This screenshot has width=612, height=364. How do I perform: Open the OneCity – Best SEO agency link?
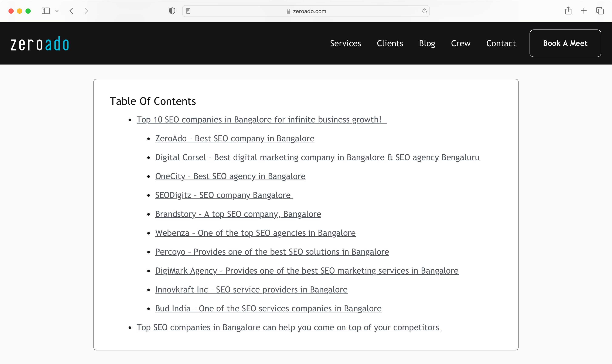(x=230, y=176)
